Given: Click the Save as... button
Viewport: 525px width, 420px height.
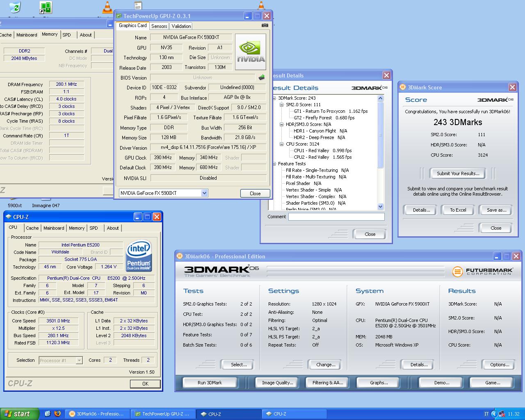Looking at the screenshot, I should 496,210.
